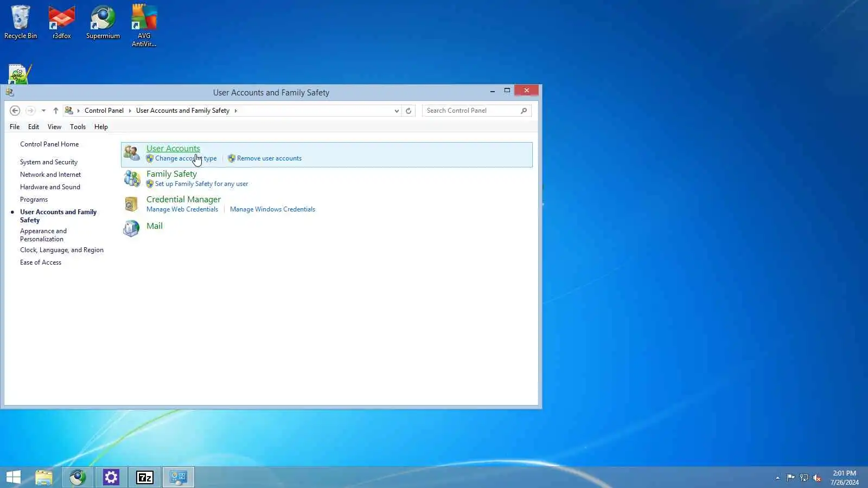Screen dimensions: 868x488
Task: Open Hardware and Sound in sidebar
Action: (x=50, y=187)
